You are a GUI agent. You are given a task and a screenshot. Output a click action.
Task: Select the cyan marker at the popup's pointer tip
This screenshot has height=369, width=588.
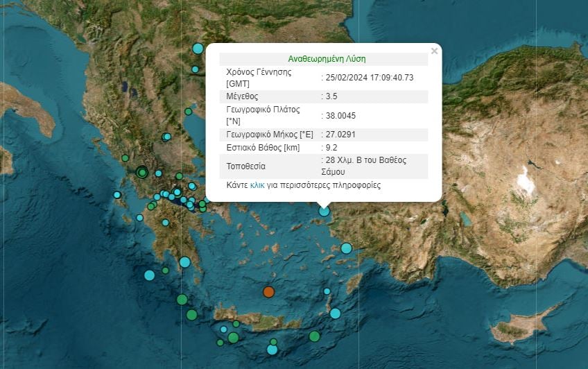[324, 211]
